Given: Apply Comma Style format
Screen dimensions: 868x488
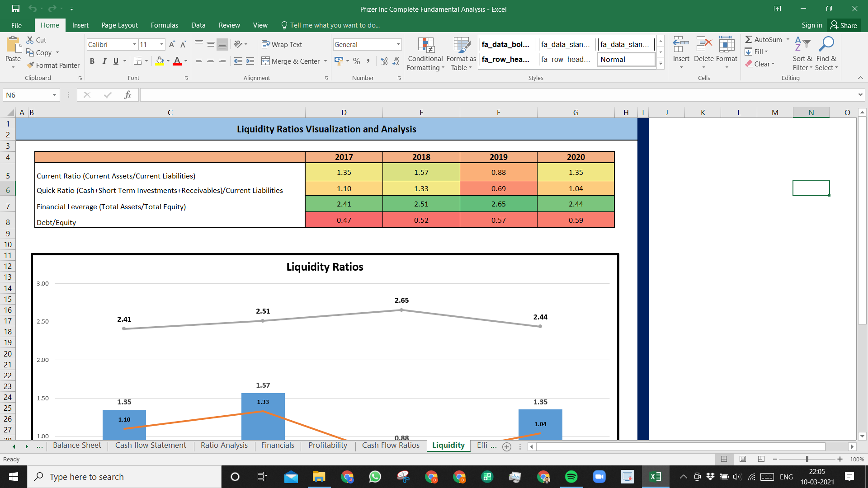Looking at the screenshot, I should [368, 61].
